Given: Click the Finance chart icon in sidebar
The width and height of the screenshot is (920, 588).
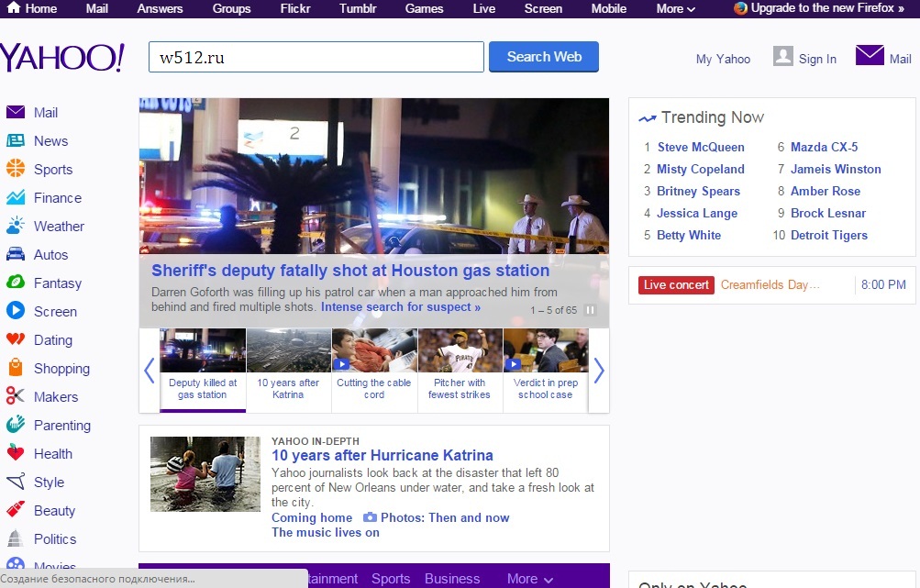Looking at the screenshot, I should (x=16, y=197).
